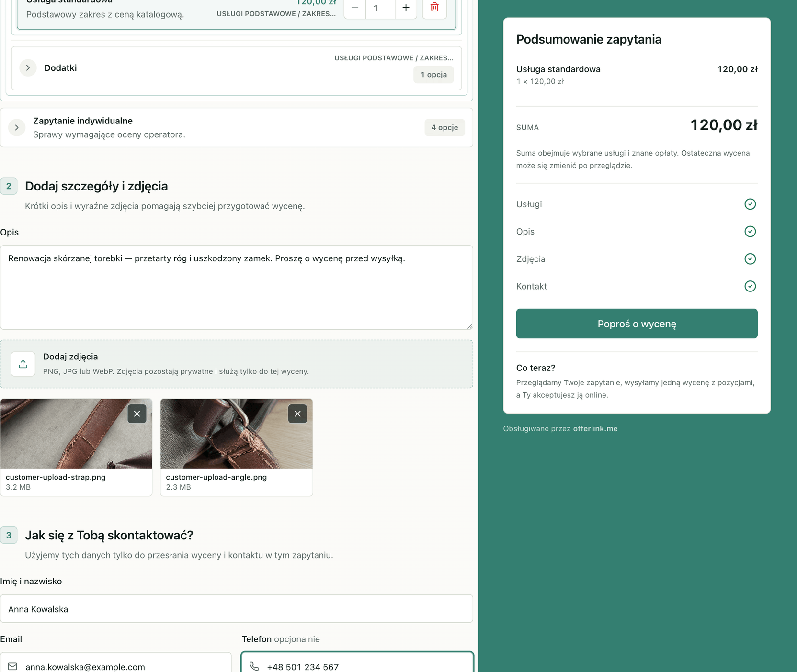
Task: Click the Zapytanie indywidualne title
Action: click(x=83, y=121)
